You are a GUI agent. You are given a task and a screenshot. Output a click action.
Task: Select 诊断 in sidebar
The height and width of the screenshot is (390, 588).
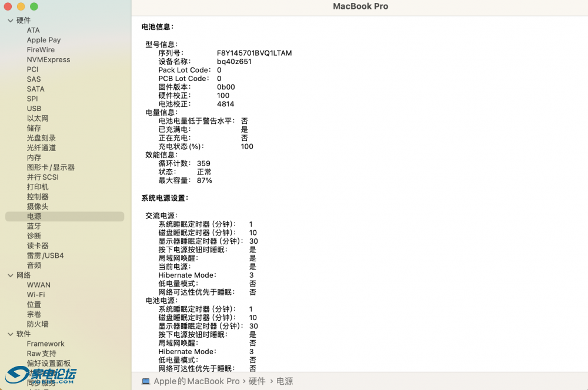(x=34, y=236)
